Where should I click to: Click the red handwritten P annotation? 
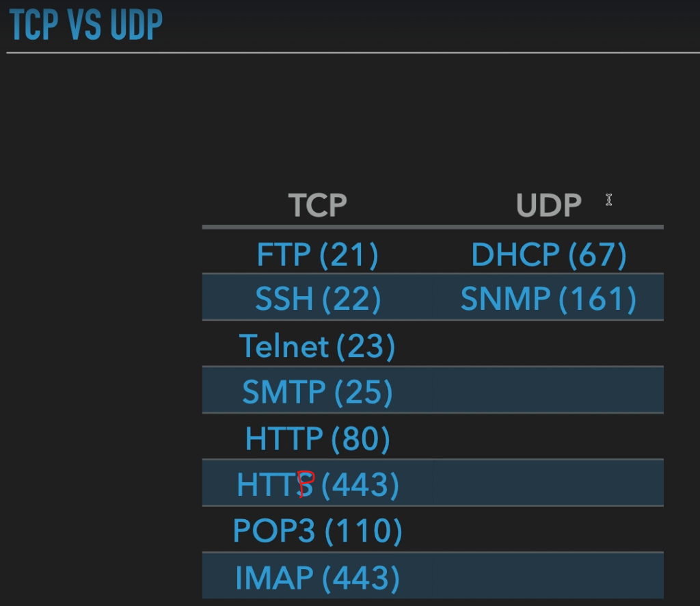coord(306,484)
